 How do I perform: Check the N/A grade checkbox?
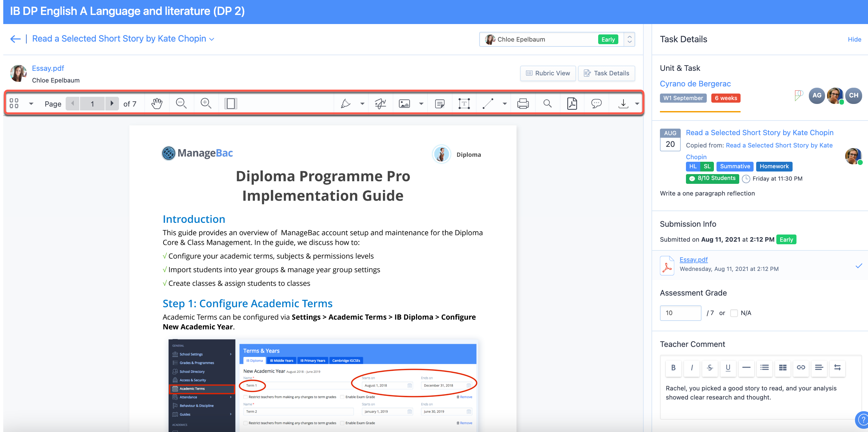[734, 313]
